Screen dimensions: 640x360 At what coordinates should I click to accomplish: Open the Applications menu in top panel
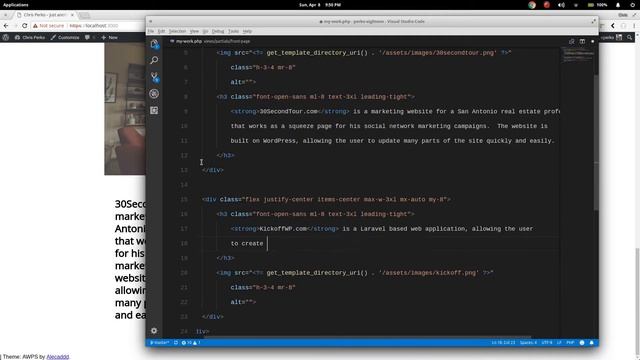pos(16,5)
